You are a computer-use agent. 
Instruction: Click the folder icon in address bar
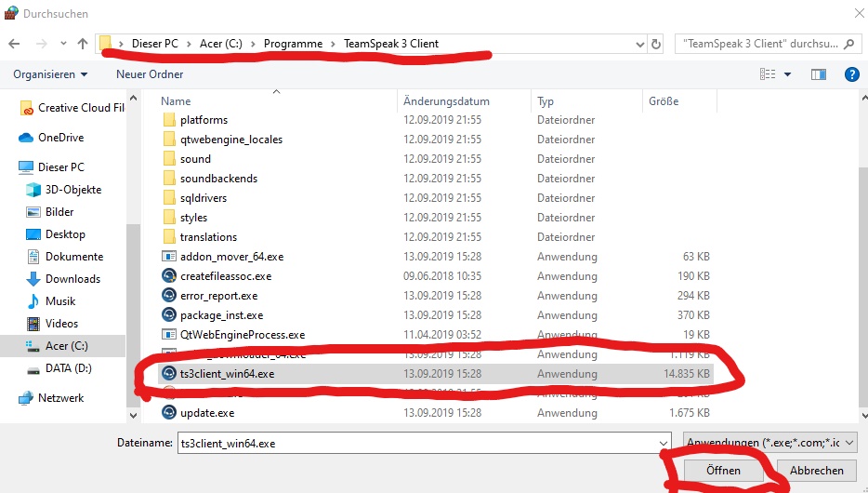(105, 43)
